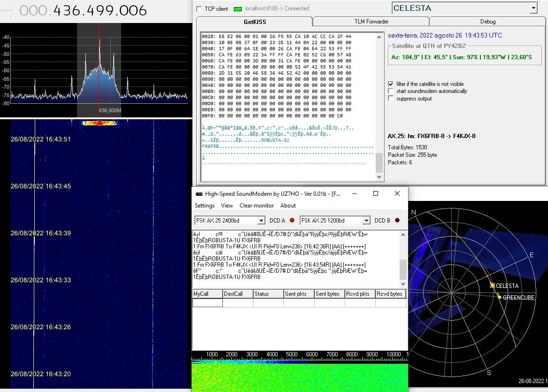Open the CELESTA satellite dropdown
Viewport: 548px width, 392px height.
pos(533,8)
